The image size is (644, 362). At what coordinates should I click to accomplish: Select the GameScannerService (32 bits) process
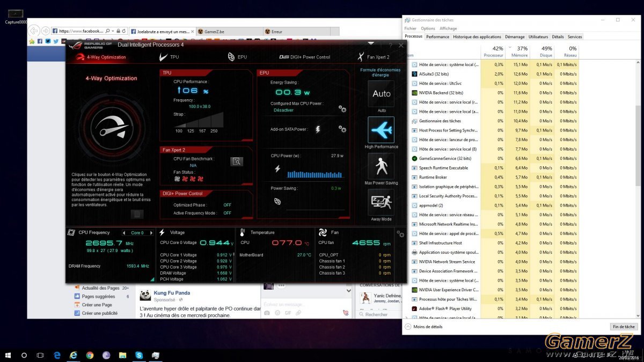pyautogui.click(x=494, y=158)
